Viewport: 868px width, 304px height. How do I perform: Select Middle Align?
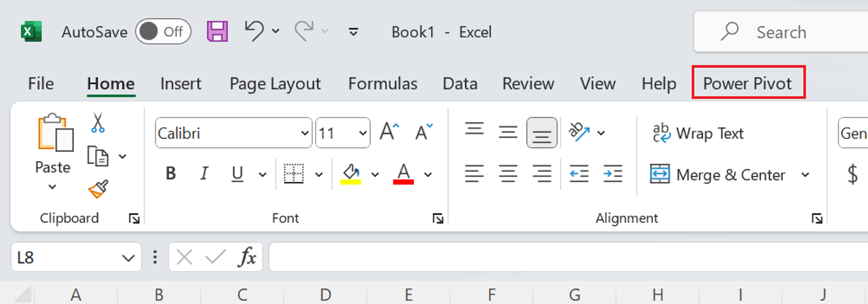508,132
